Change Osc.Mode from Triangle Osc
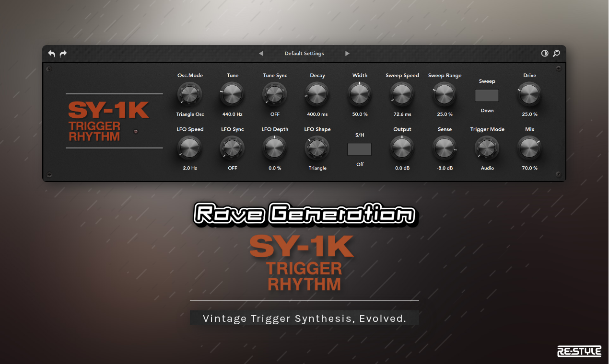Image resolution: width=609 pixels, height=364 pixels. (190, 94)
